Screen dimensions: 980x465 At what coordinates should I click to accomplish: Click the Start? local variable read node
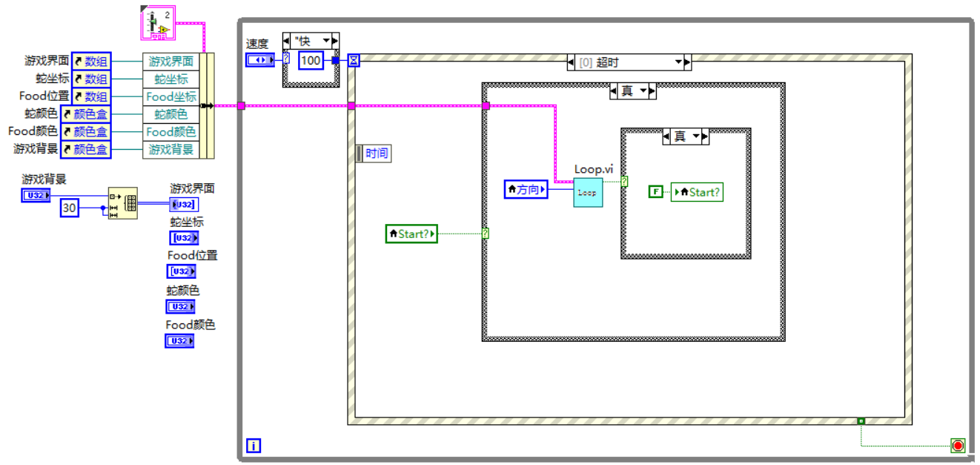[x=411, y=234]
